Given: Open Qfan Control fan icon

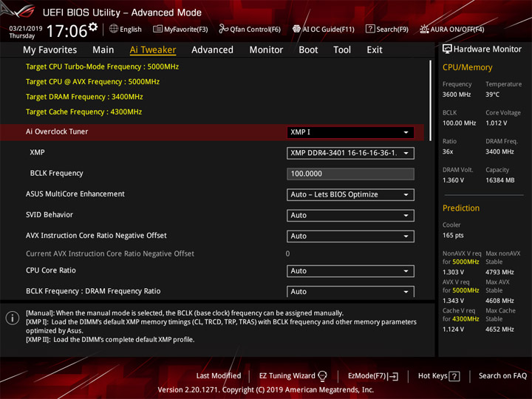Looking at the screenshot, I should click(223, 29).
